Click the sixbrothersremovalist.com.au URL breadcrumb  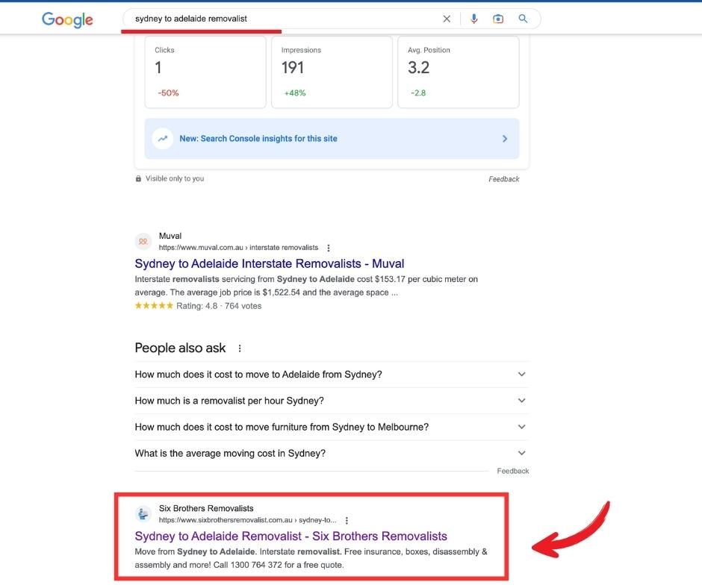click(248, 520)
